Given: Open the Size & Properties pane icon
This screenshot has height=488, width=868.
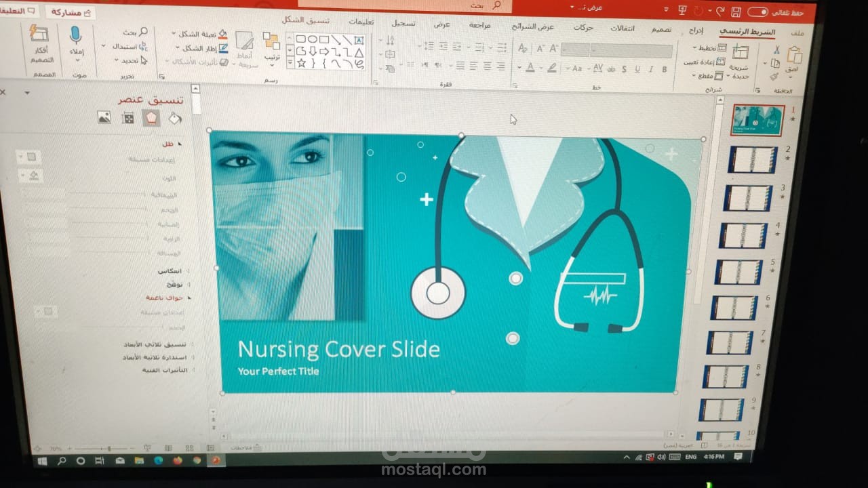Looking at the screenshot, I should pyautogui.click(x=127, y=118).
